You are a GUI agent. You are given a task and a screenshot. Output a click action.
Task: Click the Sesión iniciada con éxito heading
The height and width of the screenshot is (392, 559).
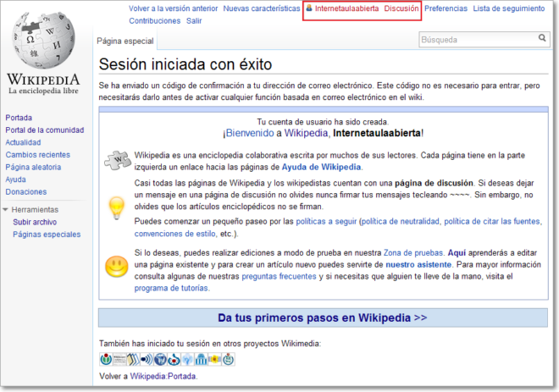[x=185, y=64]
